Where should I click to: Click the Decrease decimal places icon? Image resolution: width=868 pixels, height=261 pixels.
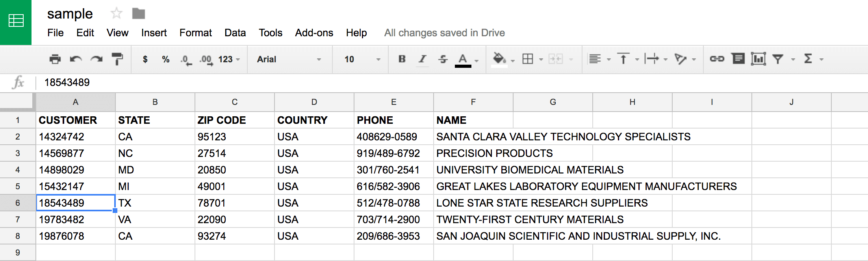point(185,59)
